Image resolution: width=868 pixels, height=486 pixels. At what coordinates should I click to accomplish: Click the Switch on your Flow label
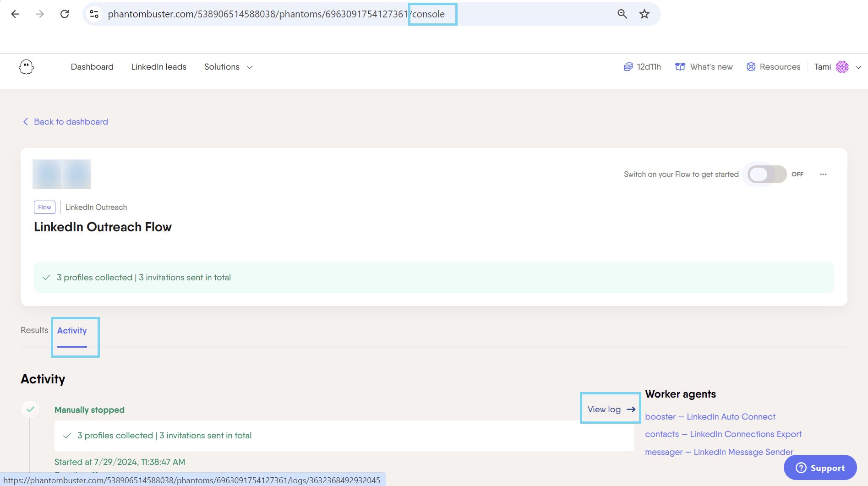(x=681, y=174)
